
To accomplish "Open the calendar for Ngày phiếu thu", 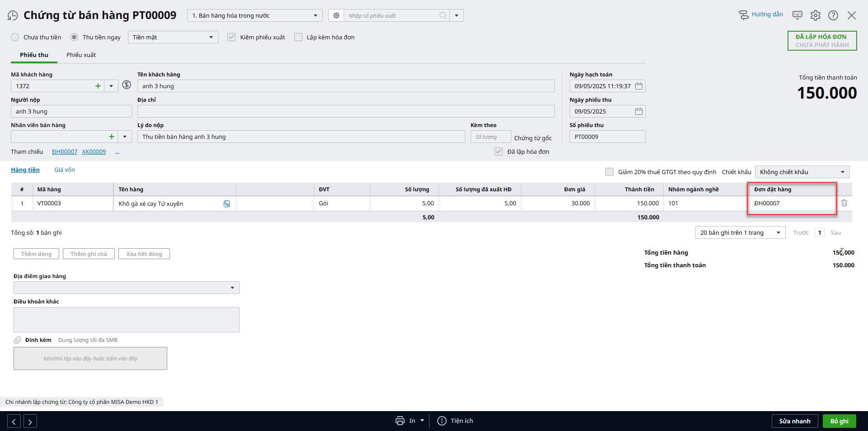I will [638, 111].
